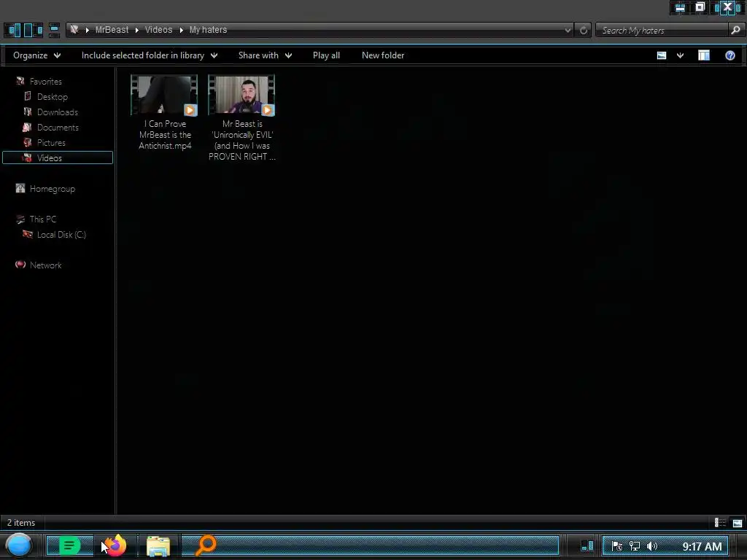Open the recent locations list beside navigation arrows
747x560 pixels.
click(x=54, y=30)
